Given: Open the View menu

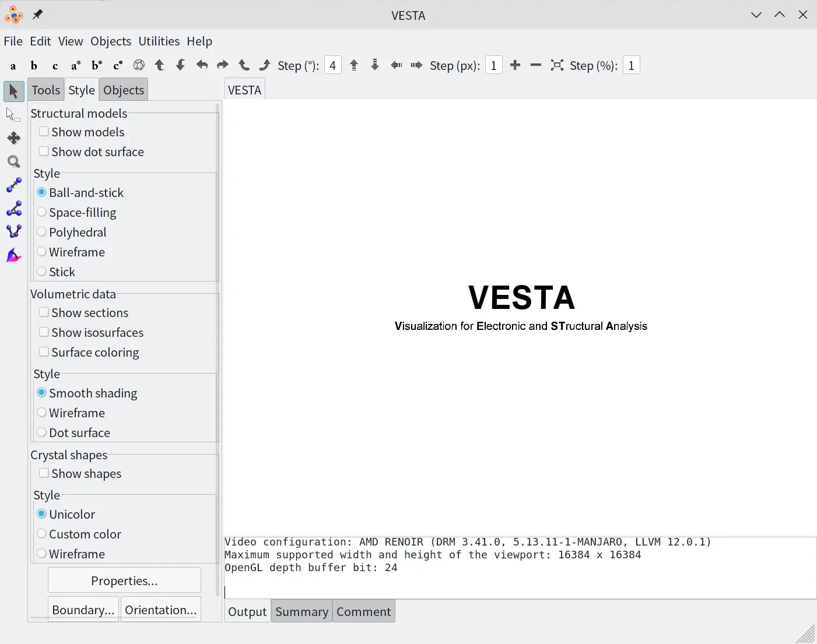Looking at the screenshot, I should pos(71,41).
